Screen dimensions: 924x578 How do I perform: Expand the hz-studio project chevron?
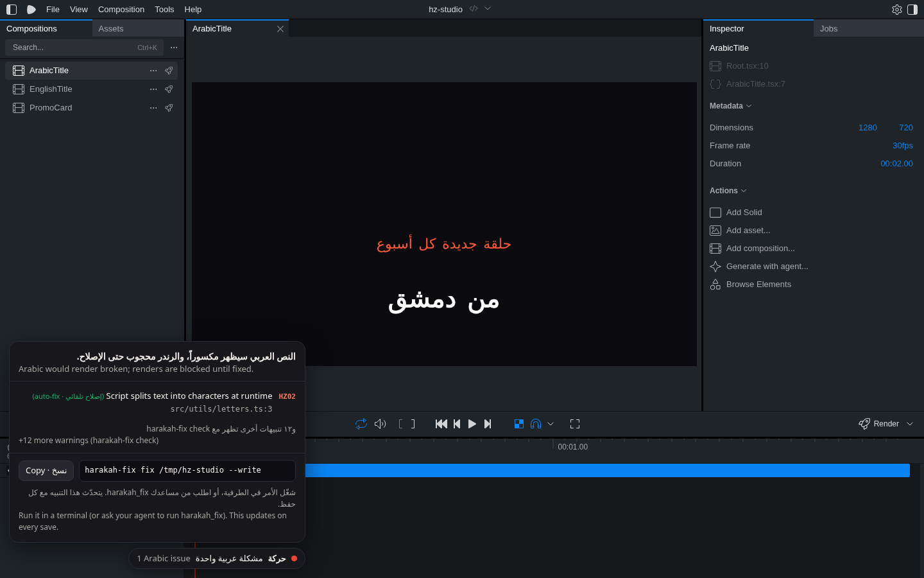(x=488, y=9)
